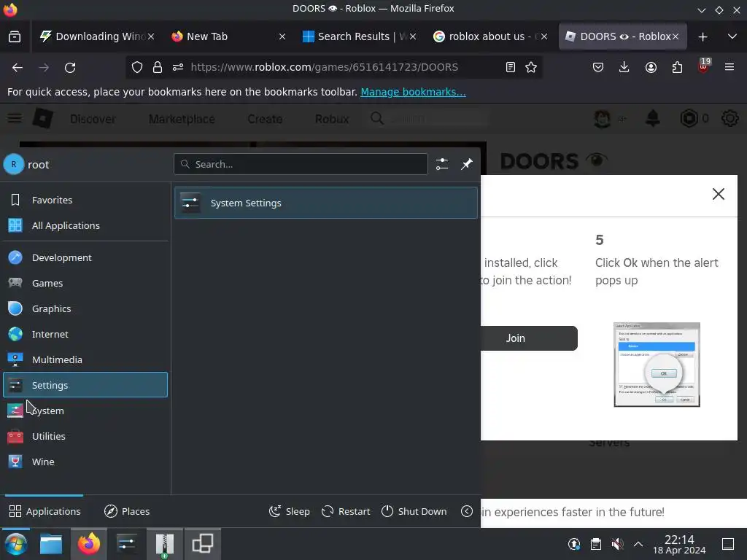Click the window switcher taskbar icon
The image size is (747, 560).
tap(203, 544)
